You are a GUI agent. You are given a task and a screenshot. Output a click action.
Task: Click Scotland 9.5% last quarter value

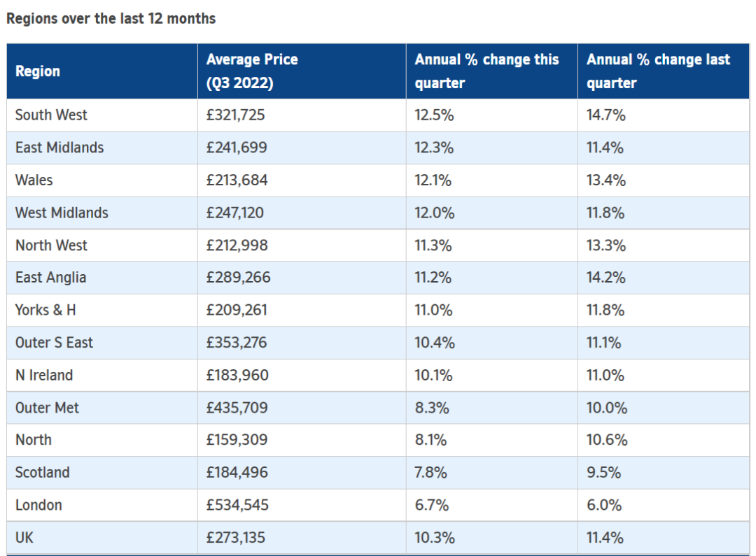point(603,473)
